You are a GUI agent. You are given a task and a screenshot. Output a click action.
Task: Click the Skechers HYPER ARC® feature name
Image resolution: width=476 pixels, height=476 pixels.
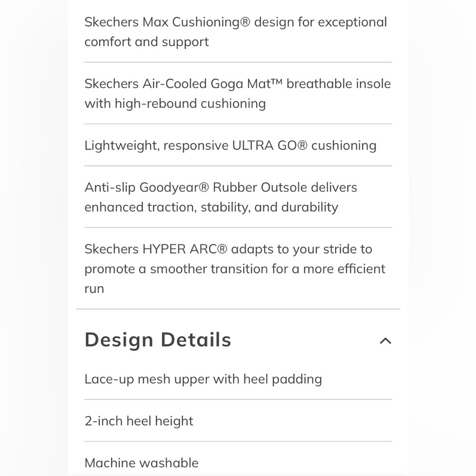pos(156,249)
